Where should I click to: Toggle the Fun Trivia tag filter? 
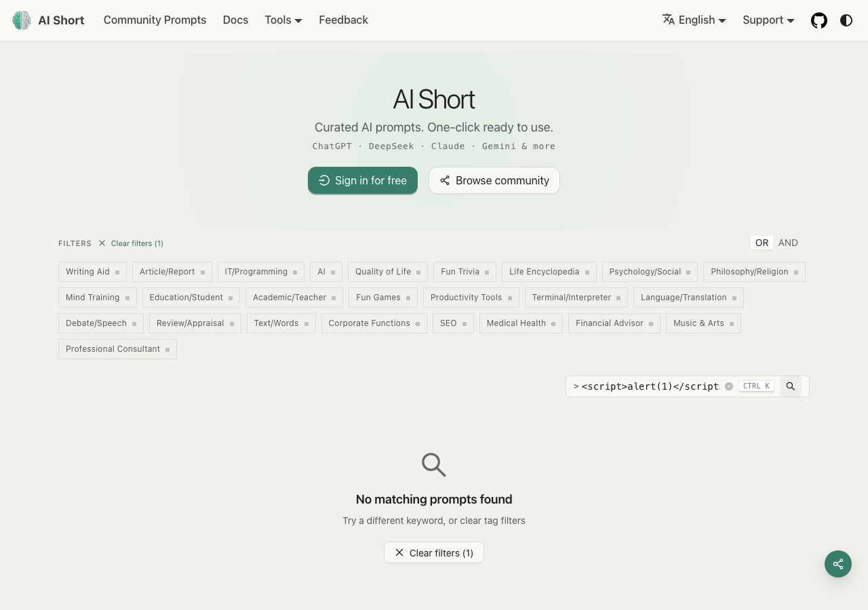(x=465, y=272)
